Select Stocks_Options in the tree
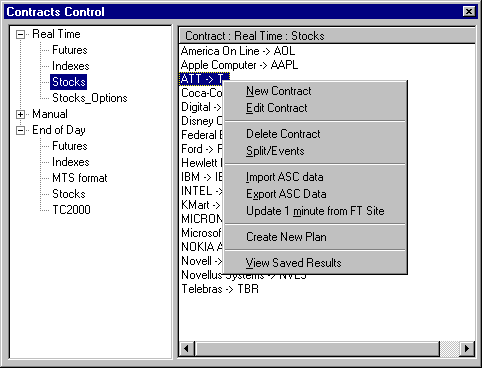 click(x=90, y=98)
